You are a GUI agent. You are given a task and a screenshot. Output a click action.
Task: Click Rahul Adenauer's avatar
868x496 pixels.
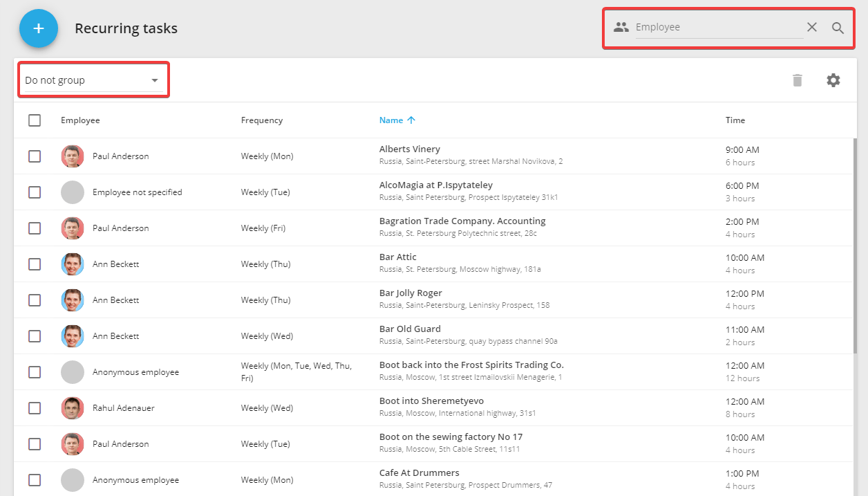[x=73, y=408]
